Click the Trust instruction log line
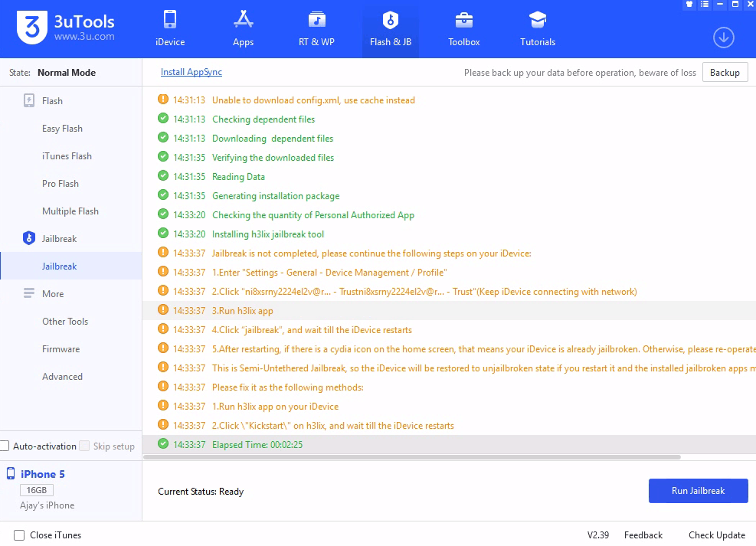The image size is (756, 546). tap(424, 292)
